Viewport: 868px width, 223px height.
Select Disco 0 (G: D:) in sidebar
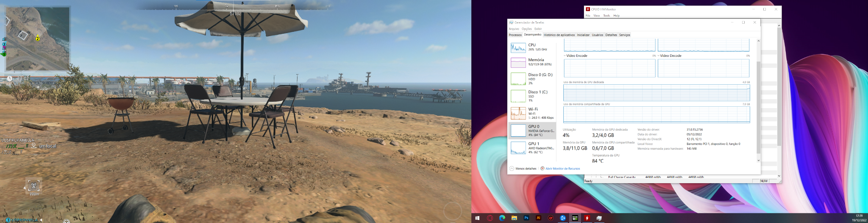(532, 79)
